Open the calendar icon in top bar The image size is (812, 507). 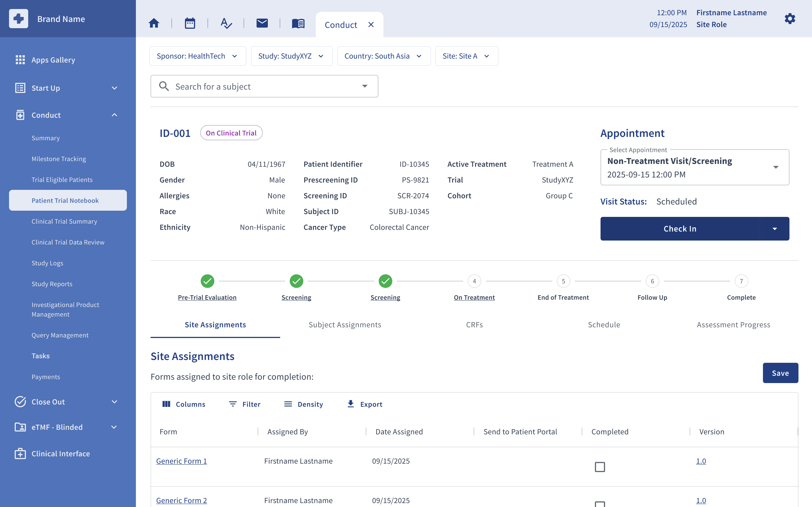click(x=190, y=23)
